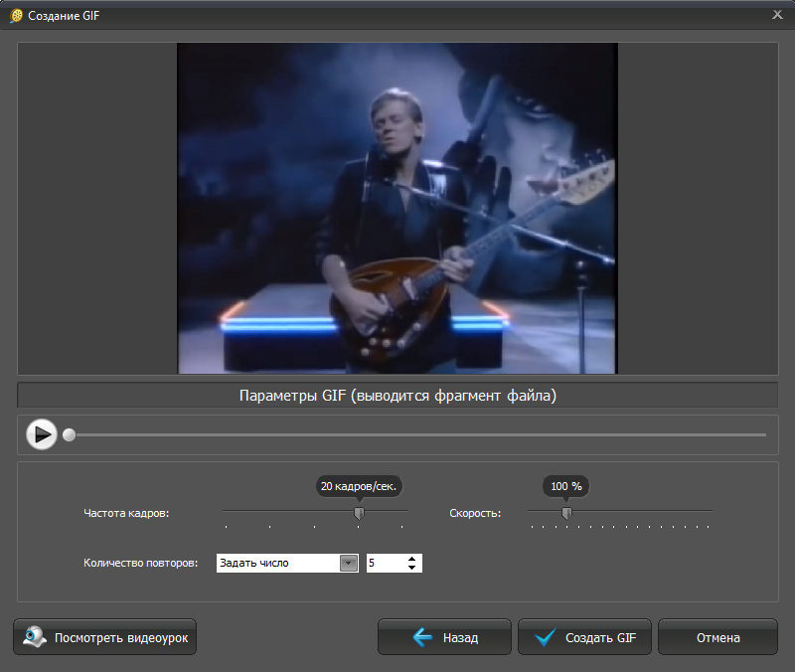The image size is (795, 672).
Task: Click the playback position slider handle
Action: pos(69,434)
